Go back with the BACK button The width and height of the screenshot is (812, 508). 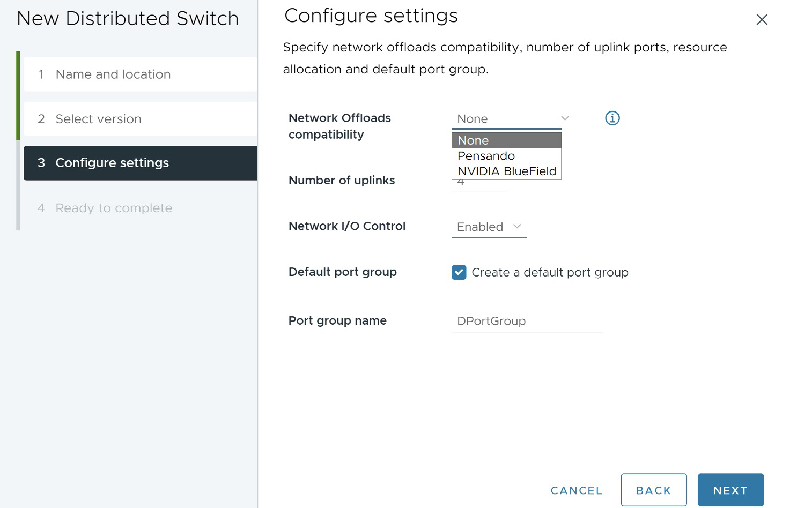(x=653, y=490)
